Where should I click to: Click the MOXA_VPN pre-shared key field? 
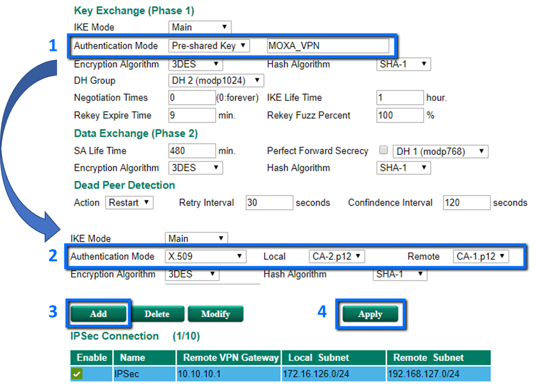(328, 46)
